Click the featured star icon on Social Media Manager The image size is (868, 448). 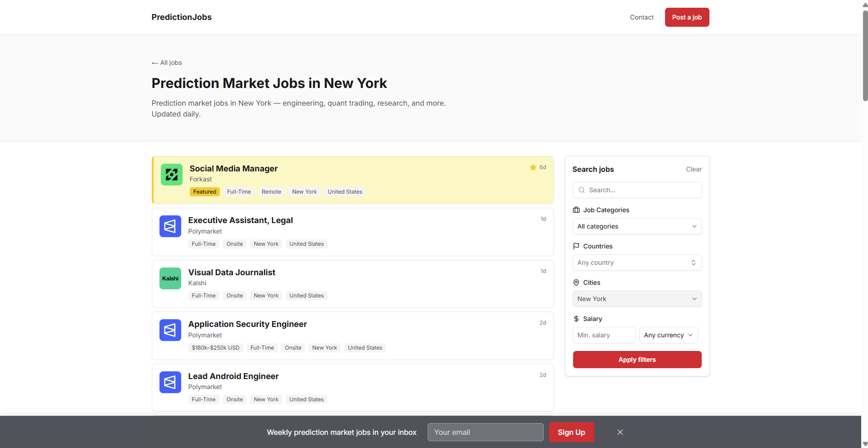(x=533, y=167)
